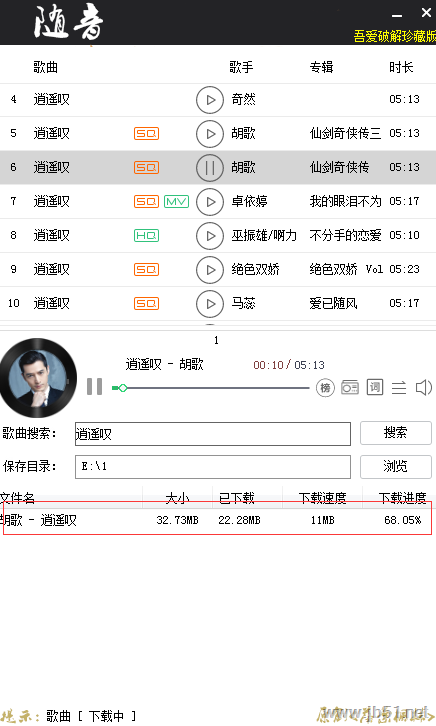436x726 pixels.
Task: Click the SQ badge for 马蕊's song
Action: (x=146, y=303)
